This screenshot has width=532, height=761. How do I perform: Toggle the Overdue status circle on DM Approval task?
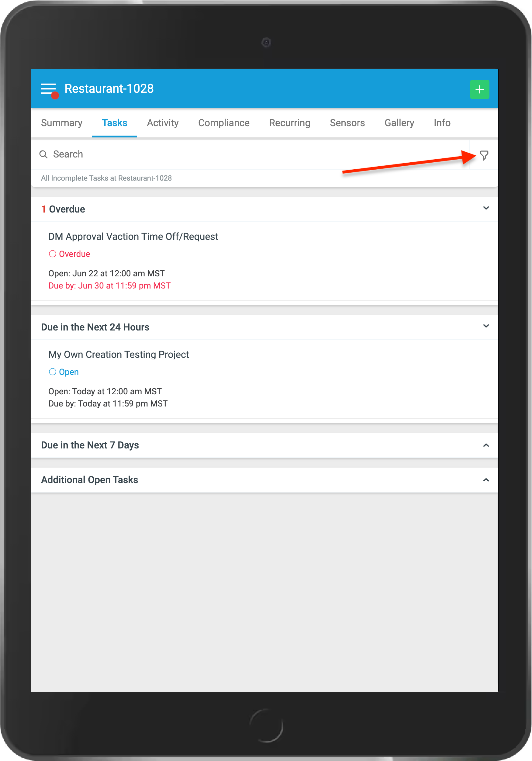point(52,254)
